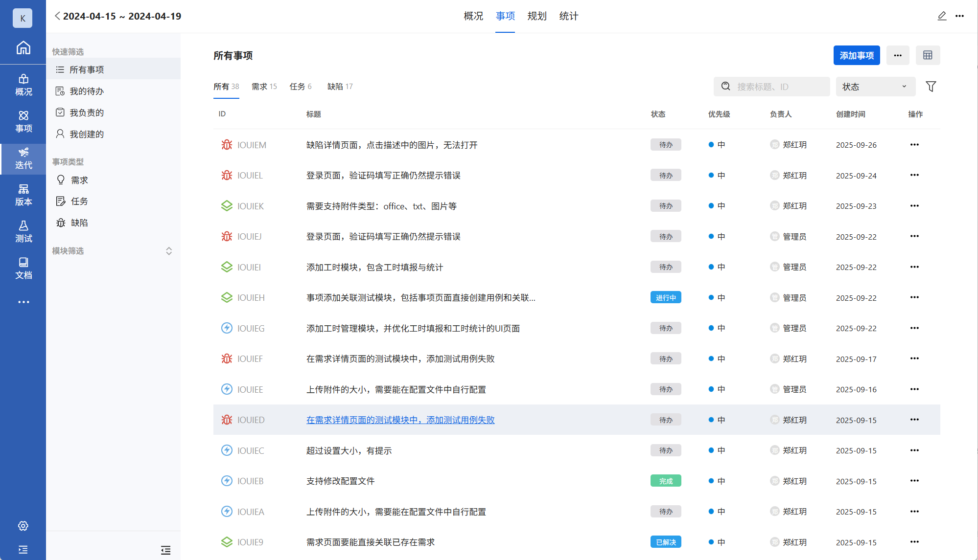Open row actions for IOUIEM
Screen dimensions: 978x560
pos(914,145)
